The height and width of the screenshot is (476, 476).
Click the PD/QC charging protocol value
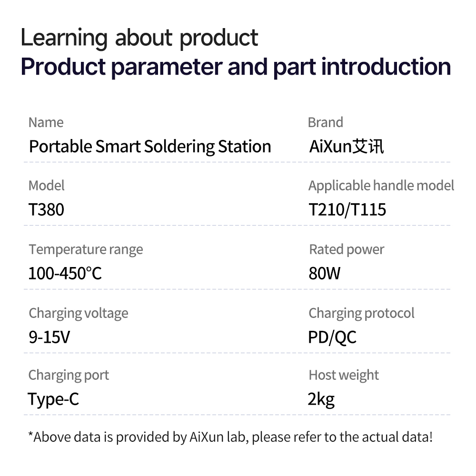(x=332, y=337)
